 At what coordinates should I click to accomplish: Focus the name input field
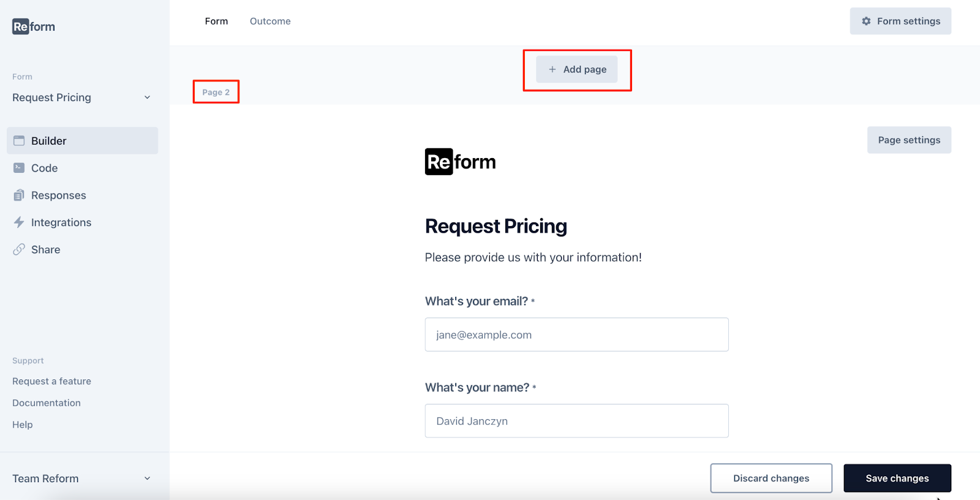576,421
